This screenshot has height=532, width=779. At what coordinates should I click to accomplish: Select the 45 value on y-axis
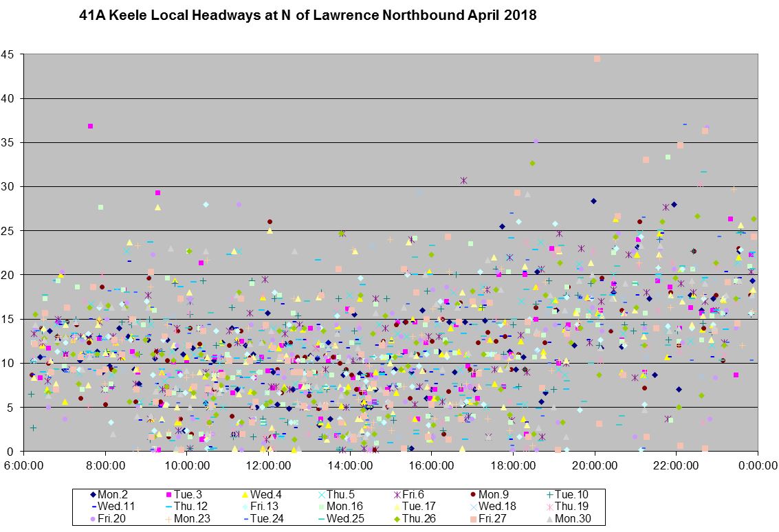point(10,54)
